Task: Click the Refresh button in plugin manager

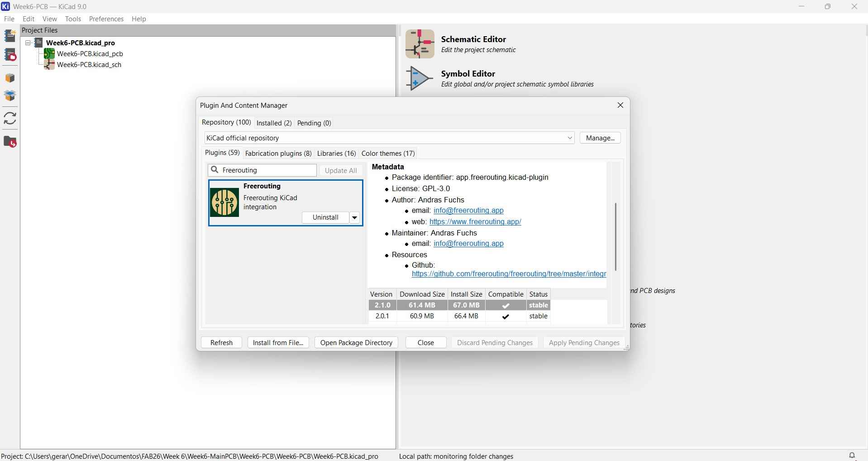Action: [221, 343]
